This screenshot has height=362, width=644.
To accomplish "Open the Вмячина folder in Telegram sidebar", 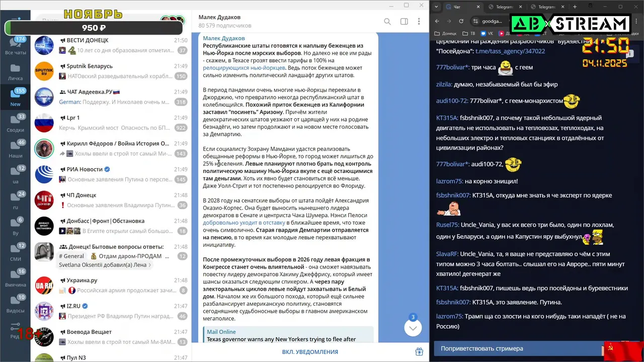I will tap(15, 278).
